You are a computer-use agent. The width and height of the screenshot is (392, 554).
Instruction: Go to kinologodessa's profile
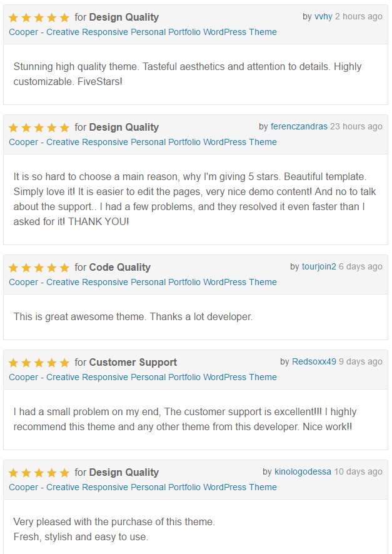[303, 471]
